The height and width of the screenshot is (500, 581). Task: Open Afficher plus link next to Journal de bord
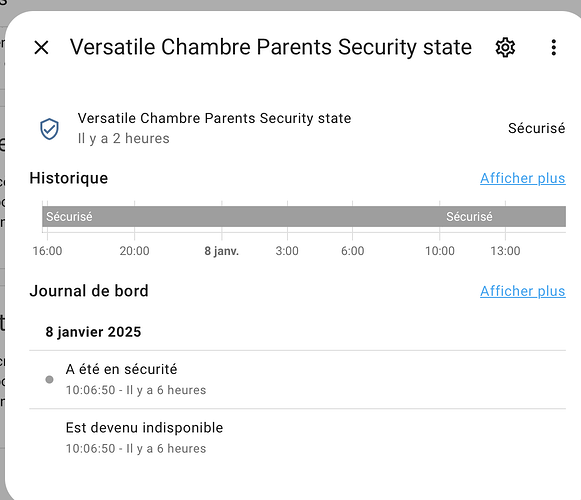[522, 291]
